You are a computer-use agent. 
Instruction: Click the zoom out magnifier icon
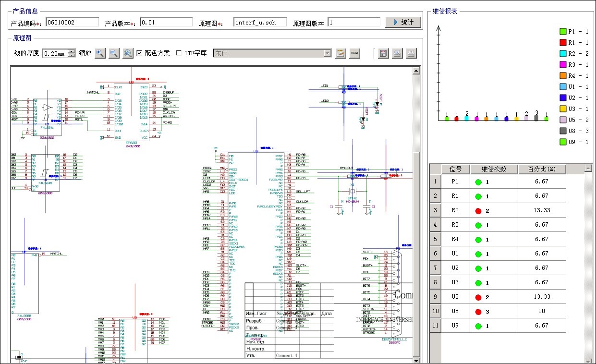pos(114,53)
